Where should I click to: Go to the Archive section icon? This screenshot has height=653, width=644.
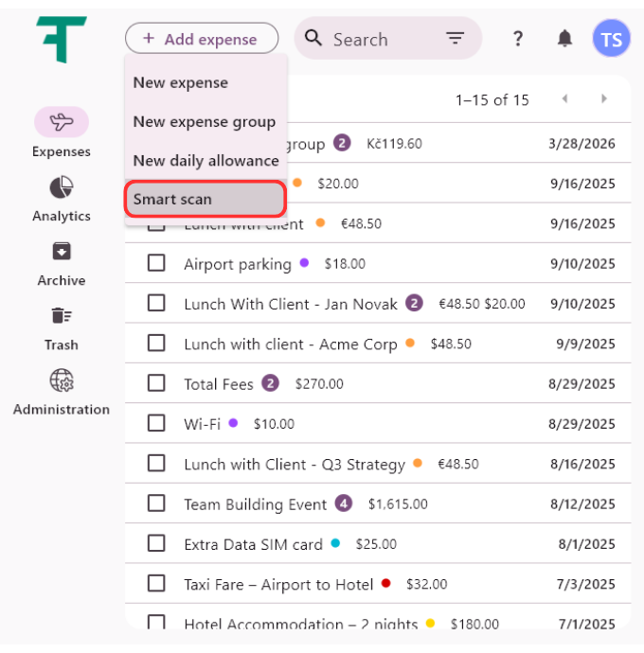(62, 251)
